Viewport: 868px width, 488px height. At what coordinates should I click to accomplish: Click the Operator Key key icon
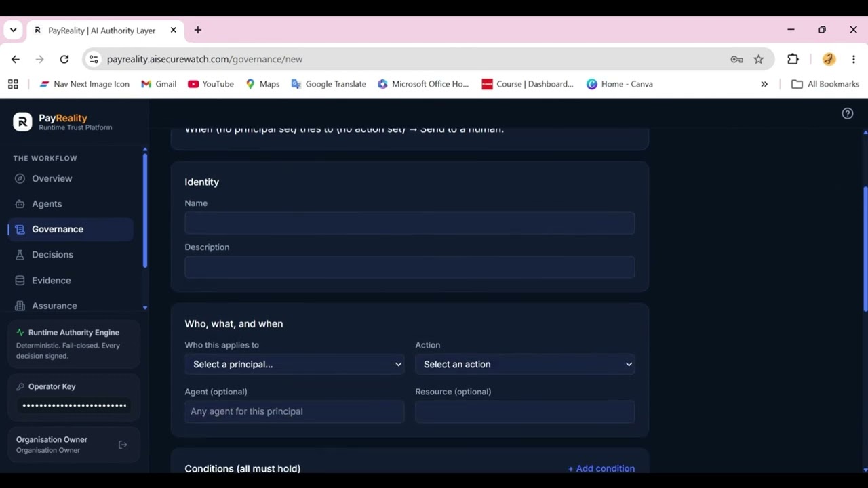[20, 386]
